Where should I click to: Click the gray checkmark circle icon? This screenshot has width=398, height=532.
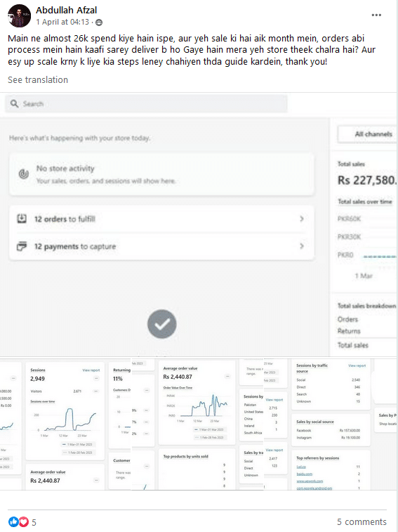click(x=161, y=324)
